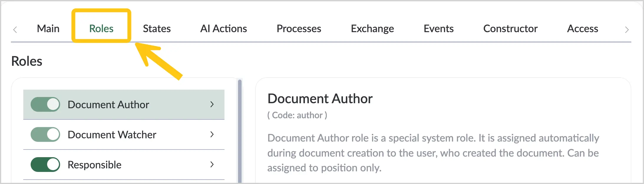Expand the Document Author row chevron
644x184 pixels.
click(x=212, y=104)
